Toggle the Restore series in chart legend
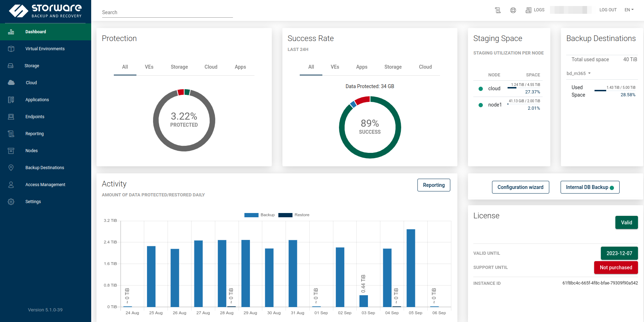The height and width of the screenshot is (322, 644). [x=294, y=215]
